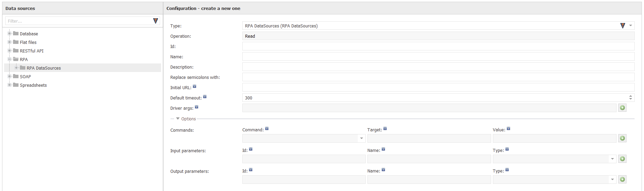Screen dimensions: 644x191
Task: Add a new Output parameters row
Action: (622, 179)
